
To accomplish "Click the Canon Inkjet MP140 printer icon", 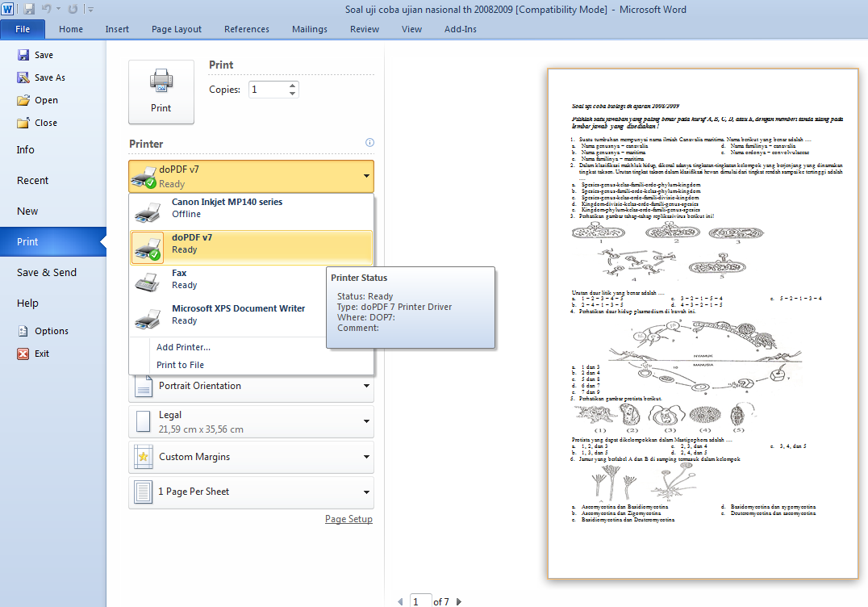I will pos(148,211).
